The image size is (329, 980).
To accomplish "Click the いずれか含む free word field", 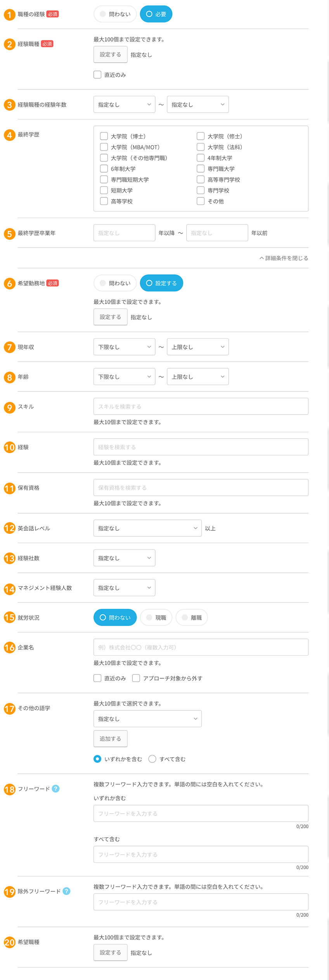I will 201,814.
